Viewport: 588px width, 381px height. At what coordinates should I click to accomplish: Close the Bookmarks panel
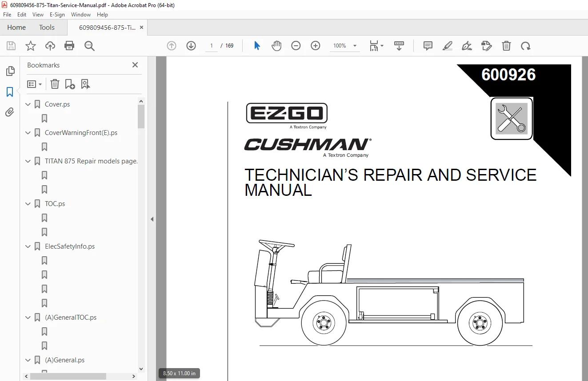tap(135, 65)
